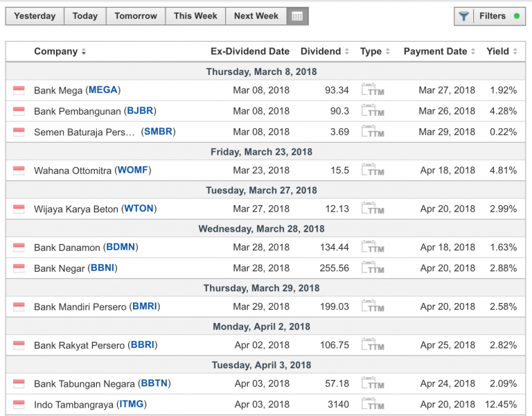Select the Tomorrow tab

pos(136,16)
